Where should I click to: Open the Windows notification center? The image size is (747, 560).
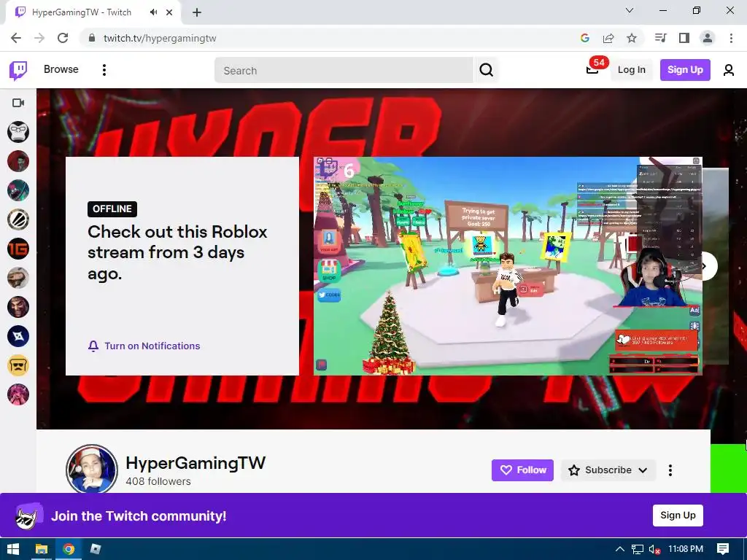click(723, 549)
